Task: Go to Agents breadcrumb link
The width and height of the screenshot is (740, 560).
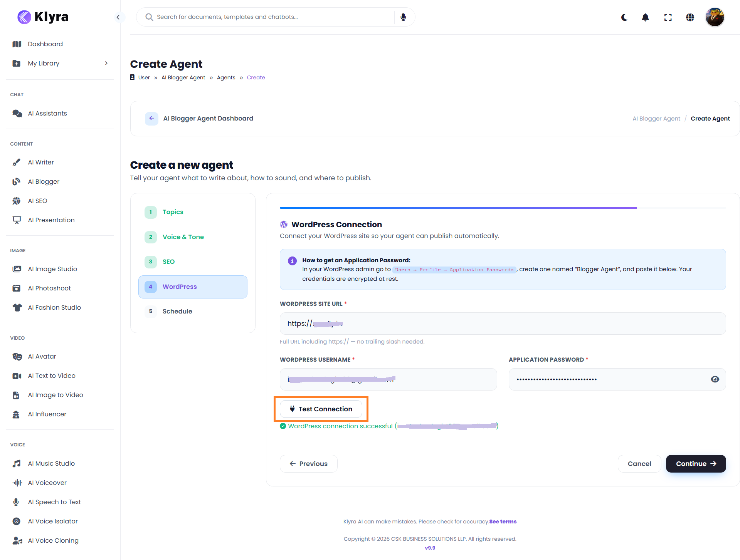Action: point(226,77)
